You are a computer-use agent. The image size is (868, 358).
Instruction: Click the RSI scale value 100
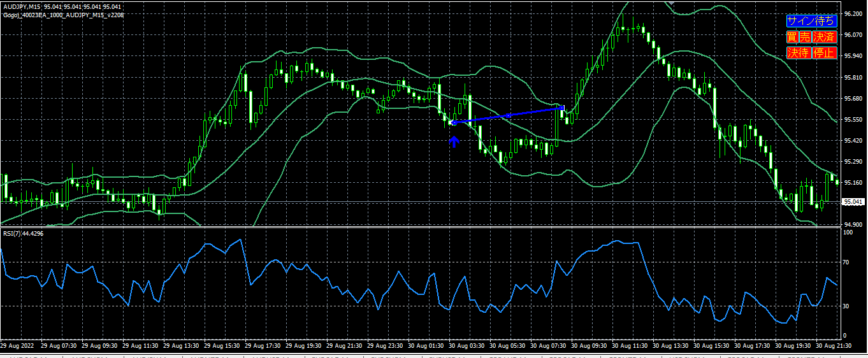848,233
